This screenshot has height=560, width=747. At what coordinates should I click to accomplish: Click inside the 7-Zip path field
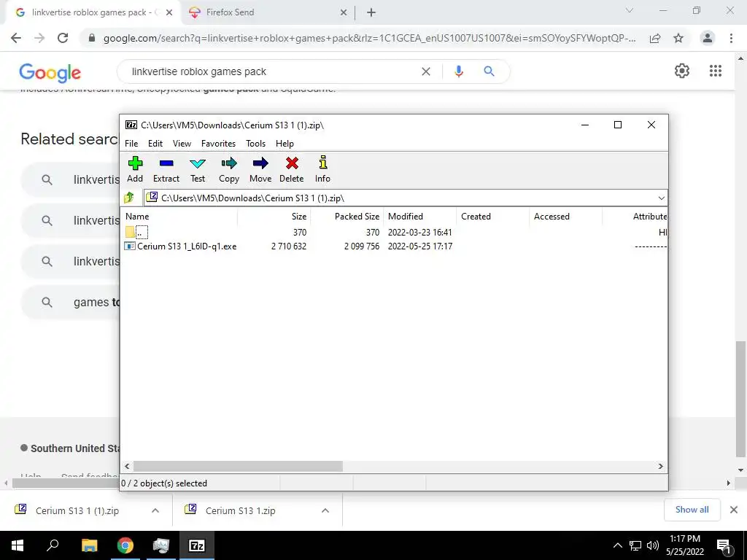[399, 198]
